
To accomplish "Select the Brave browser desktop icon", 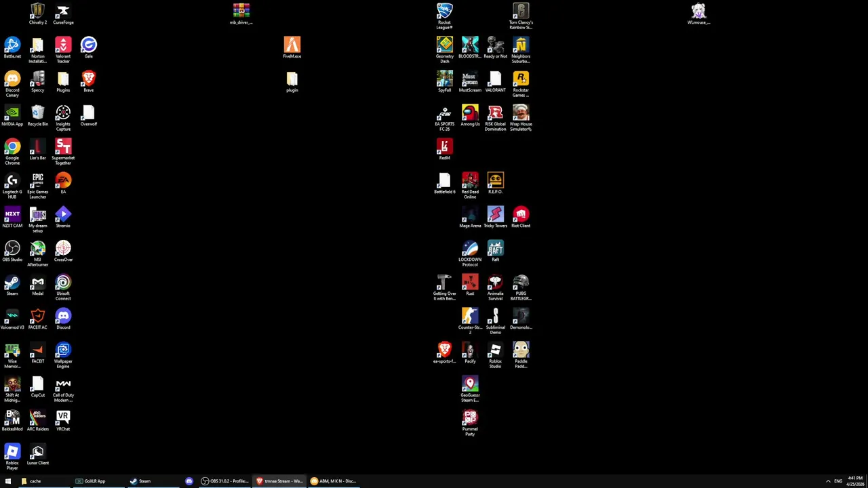I will [88, 81].
